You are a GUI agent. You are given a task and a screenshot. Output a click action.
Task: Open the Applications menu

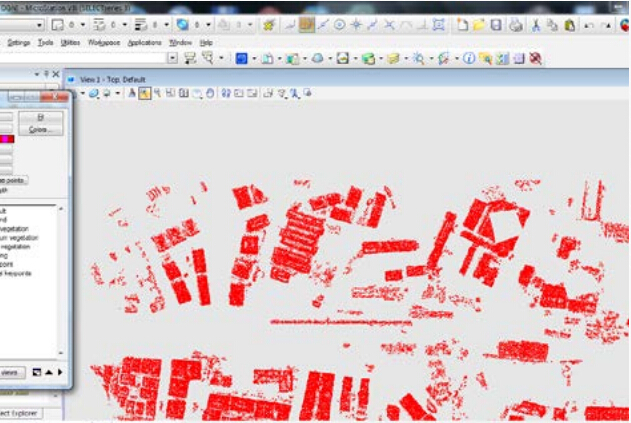pos(144,43)
